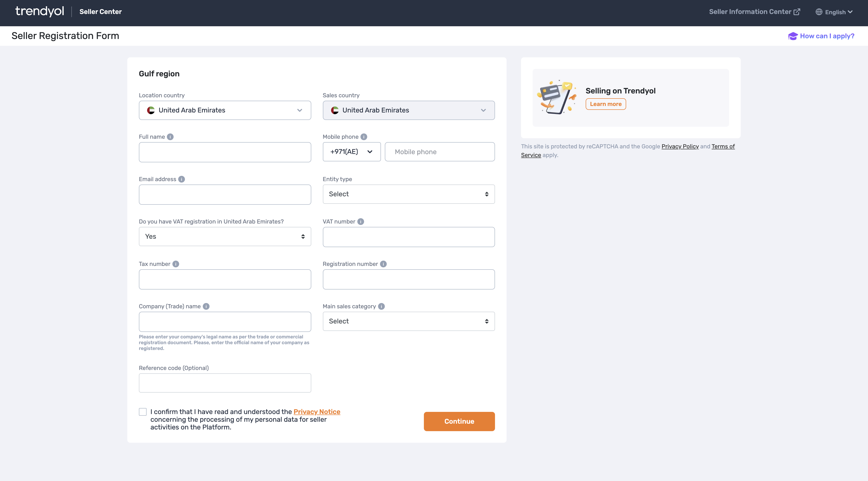Open the Terms of Service link
Screen dimensions: 868x481
point(723,146)
